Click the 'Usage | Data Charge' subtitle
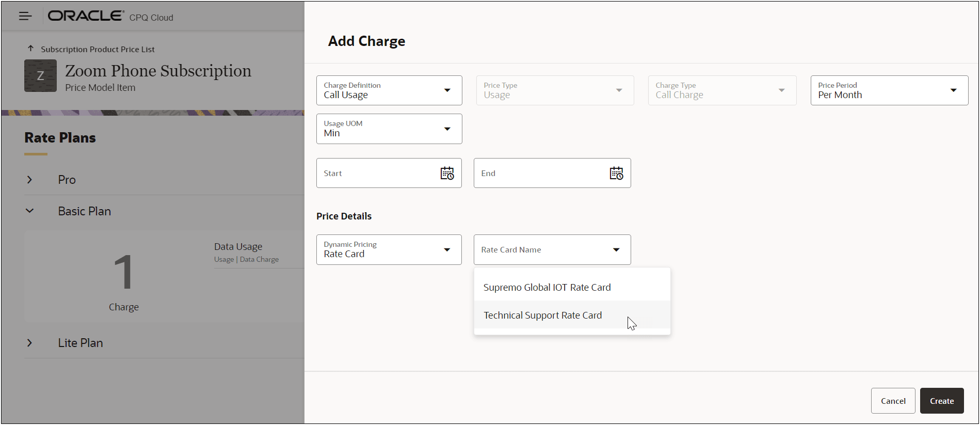This screenshot has width=980, height=425. (x=246, y=259)
